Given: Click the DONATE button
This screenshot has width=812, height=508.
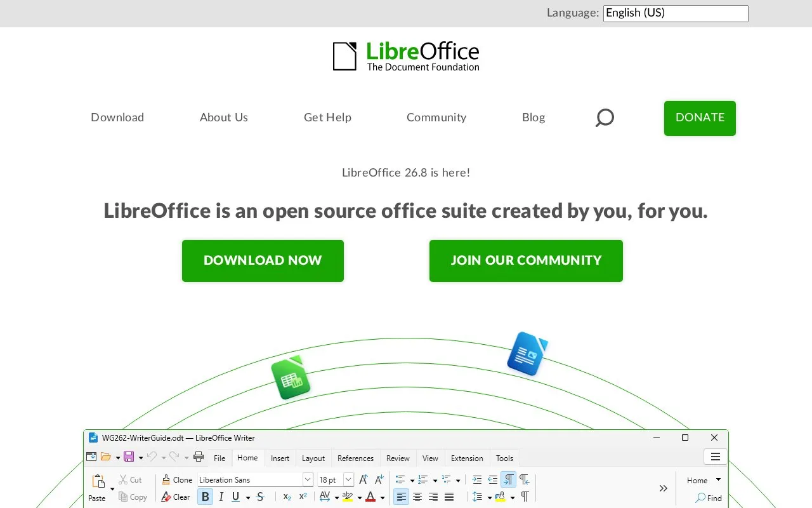Looking at the screenshot, I should [700, 118].
